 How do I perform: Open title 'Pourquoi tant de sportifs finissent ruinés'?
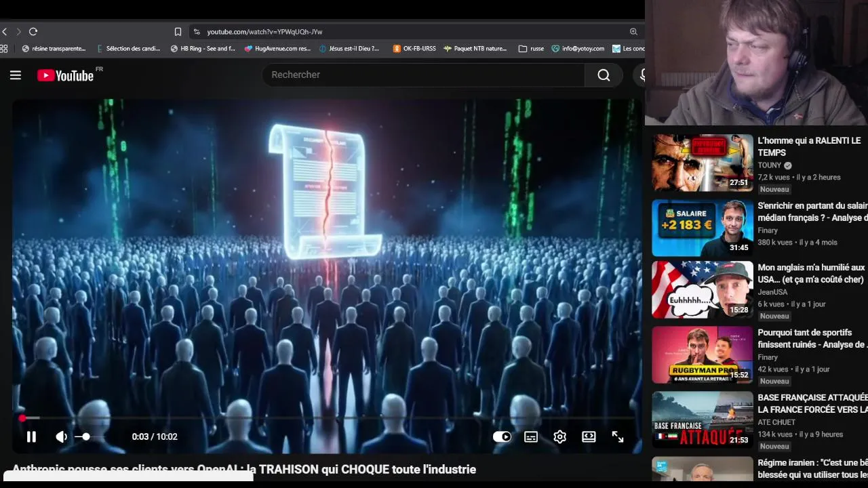point(812,338)
